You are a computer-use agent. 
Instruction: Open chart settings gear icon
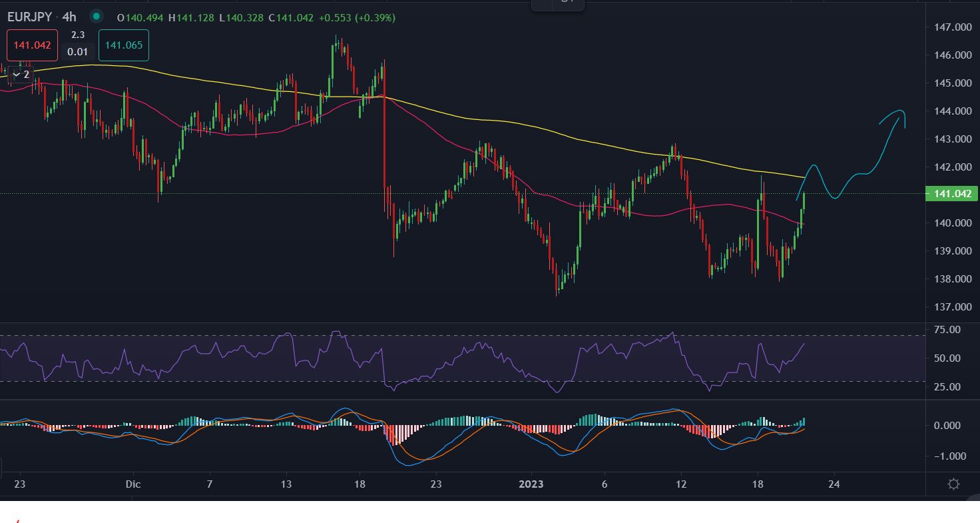pyautogui.click(x=953, y=484)
